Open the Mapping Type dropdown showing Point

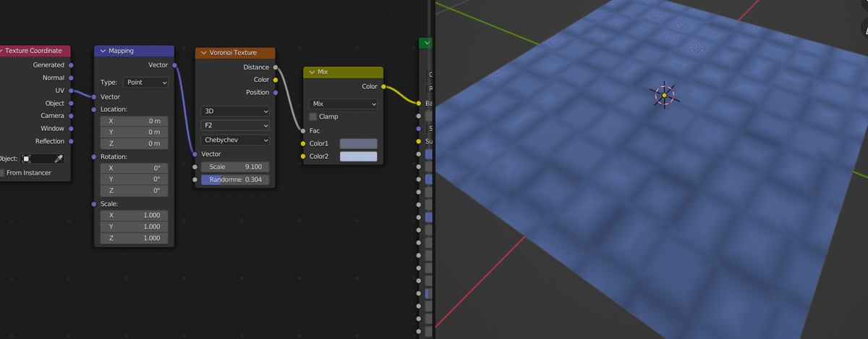tap(145, 83)
